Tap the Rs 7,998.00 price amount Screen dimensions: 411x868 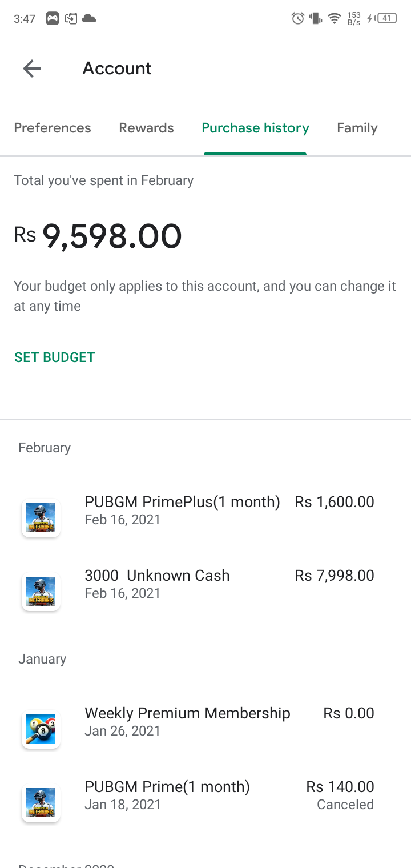(x=335, y=576)
